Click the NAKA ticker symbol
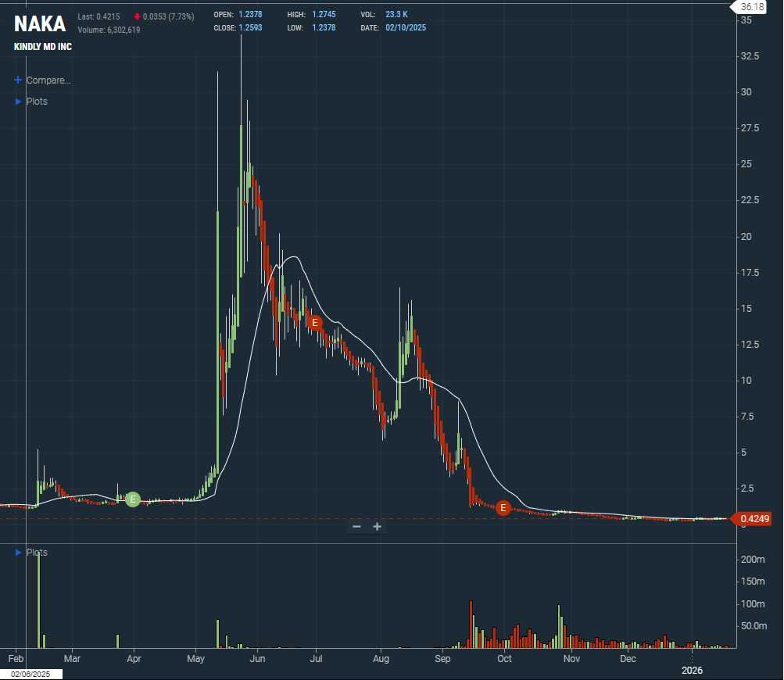Viewport: 784px width, 680px height. [x=39, y=24]
